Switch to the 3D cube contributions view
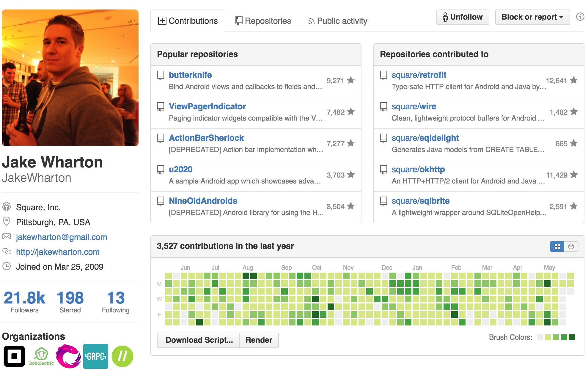 tap(571, 246)
